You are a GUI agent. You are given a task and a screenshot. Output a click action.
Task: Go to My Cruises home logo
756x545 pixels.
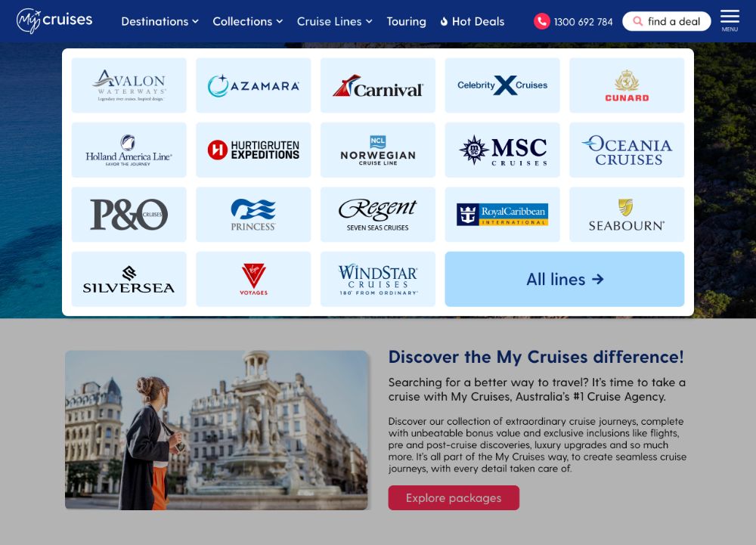(54, 20)
